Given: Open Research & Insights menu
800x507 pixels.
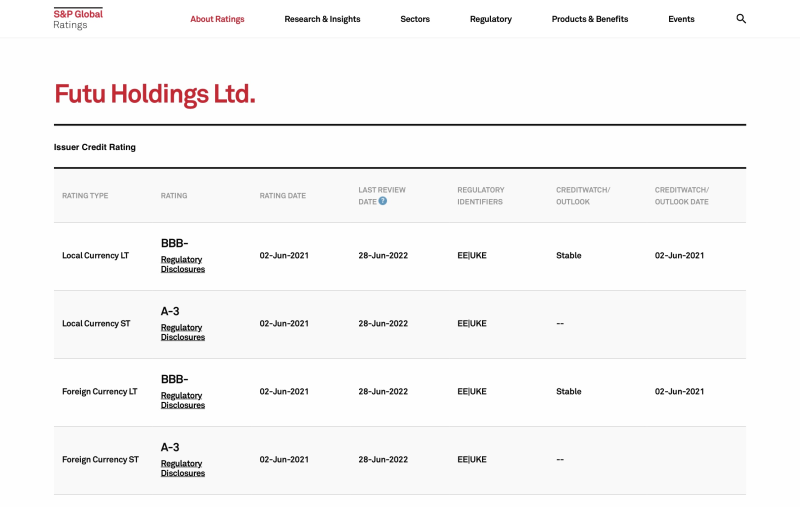Looking at the screenshot, I should click(322, 19).
